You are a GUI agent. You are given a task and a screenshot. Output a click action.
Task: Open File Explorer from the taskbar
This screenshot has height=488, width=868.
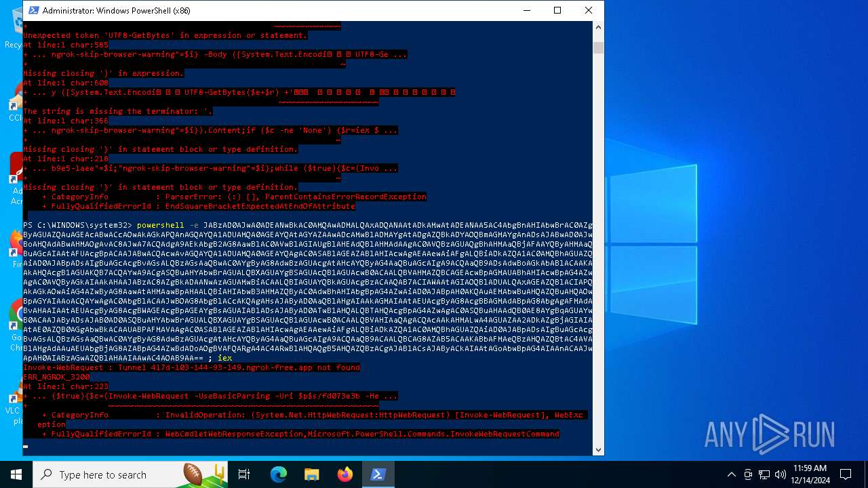click(x=312, y=474)
